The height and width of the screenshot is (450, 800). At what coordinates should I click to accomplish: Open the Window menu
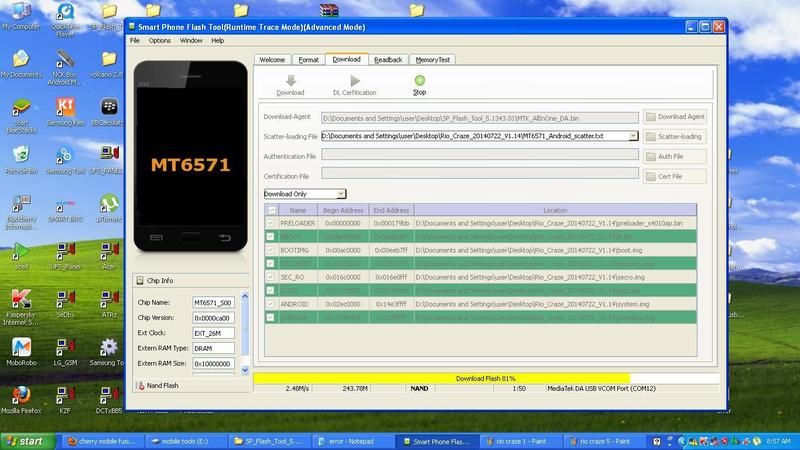[x=191, y=40]
